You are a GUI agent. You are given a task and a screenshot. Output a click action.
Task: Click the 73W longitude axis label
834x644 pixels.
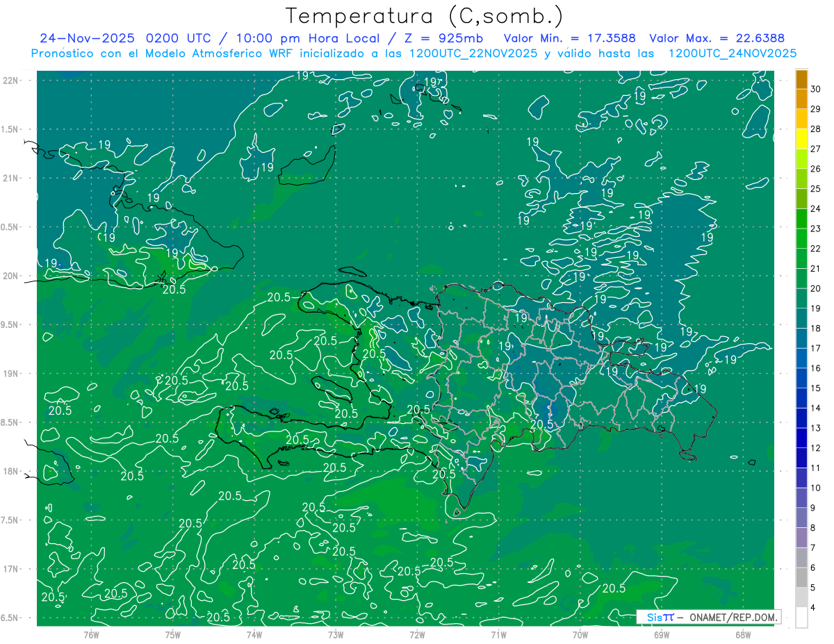point(336,635)
